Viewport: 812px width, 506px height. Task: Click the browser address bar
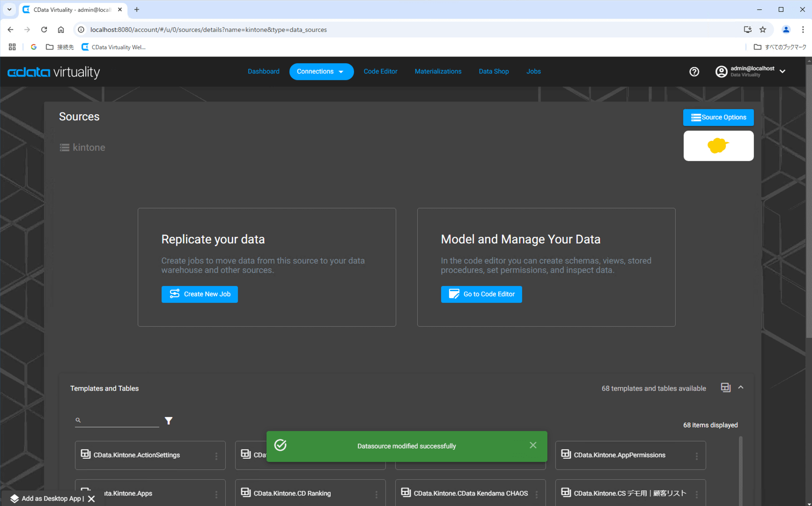[412, 29]
